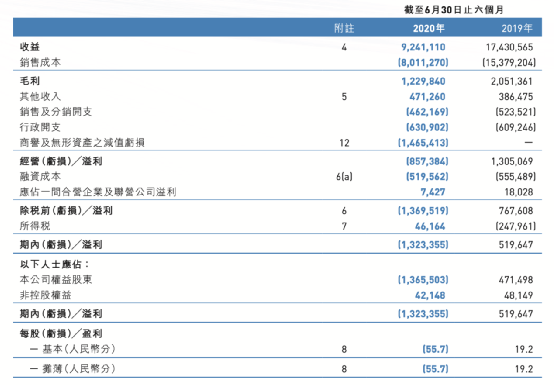Select the 除税前(虧損)/溢利 row label

[66, 211]
